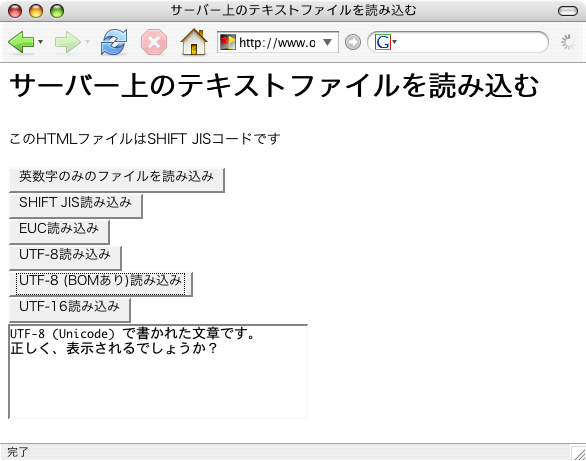586x461 pixels.
Task: Click the green Back arrow button
Action: click(x=21, y=42)
